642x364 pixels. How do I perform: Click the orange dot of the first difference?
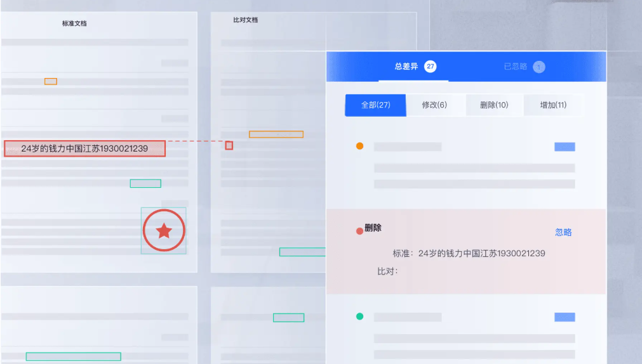(359, 146)
